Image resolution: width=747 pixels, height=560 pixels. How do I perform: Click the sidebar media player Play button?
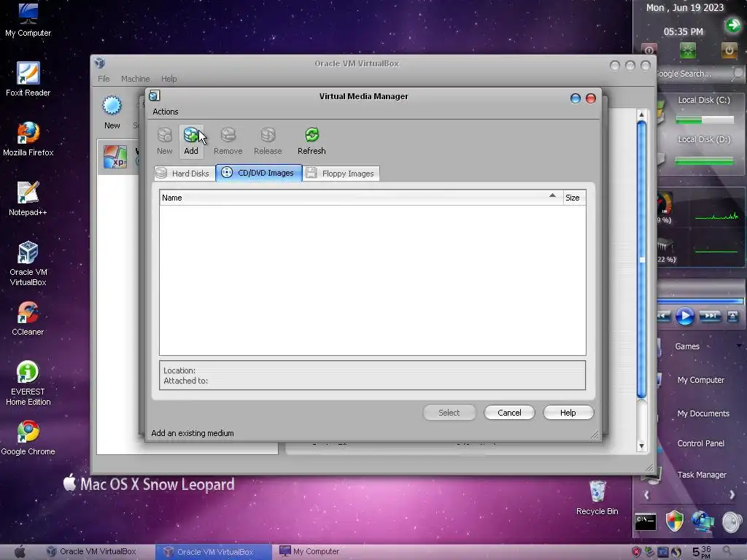pos(684,316)
